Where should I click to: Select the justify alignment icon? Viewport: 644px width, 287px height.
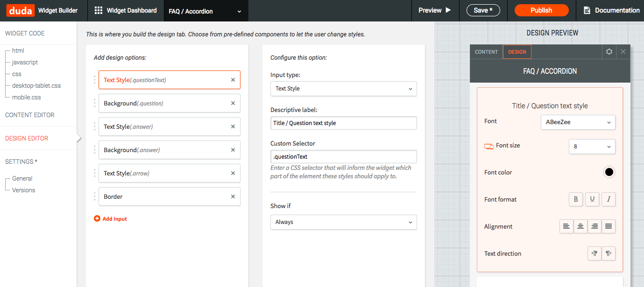(609, 226)
